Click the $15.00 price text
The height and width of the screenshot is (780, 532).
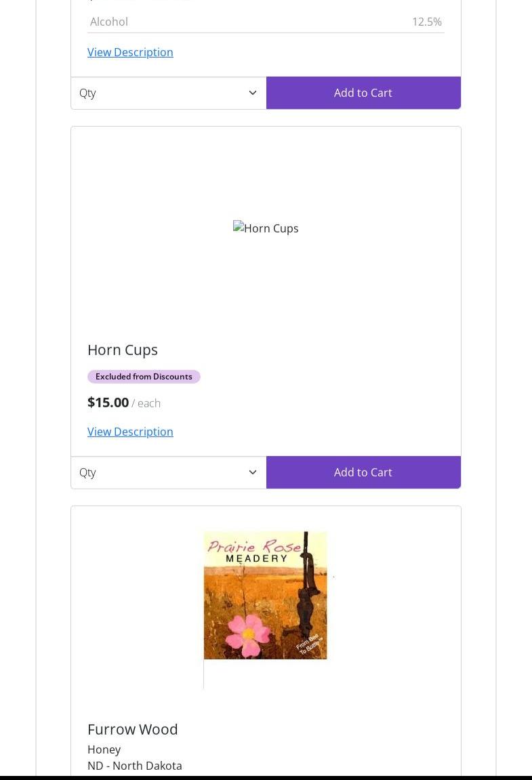(x=108, y=403)
